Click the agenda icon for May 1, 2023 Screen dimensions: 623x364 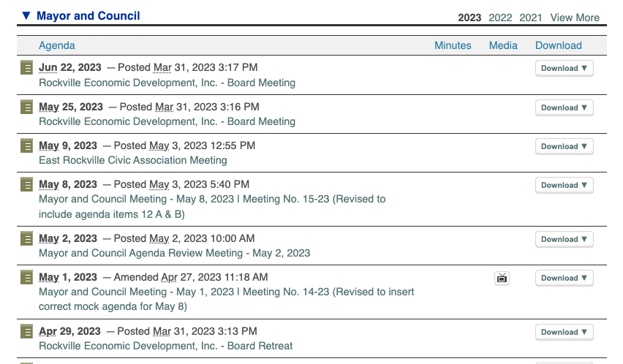pos(27,277)
